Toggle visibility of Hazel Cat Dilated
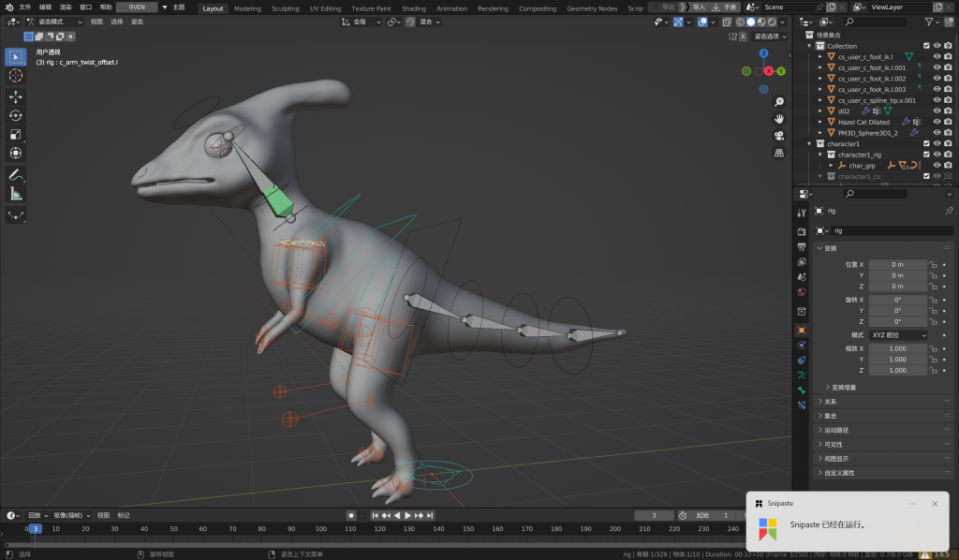Screen dimensions: 959x560 coord(937,122)
